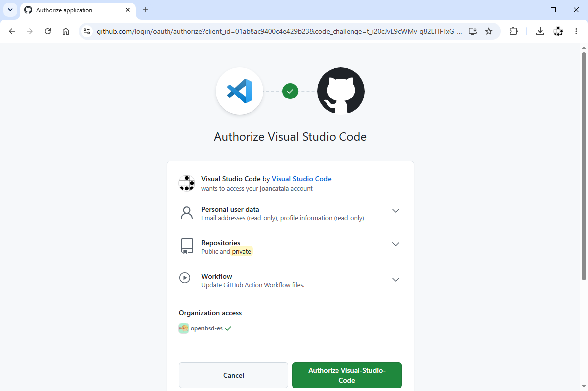Open the Visual Studio Code publisher link

click(302, 179)
